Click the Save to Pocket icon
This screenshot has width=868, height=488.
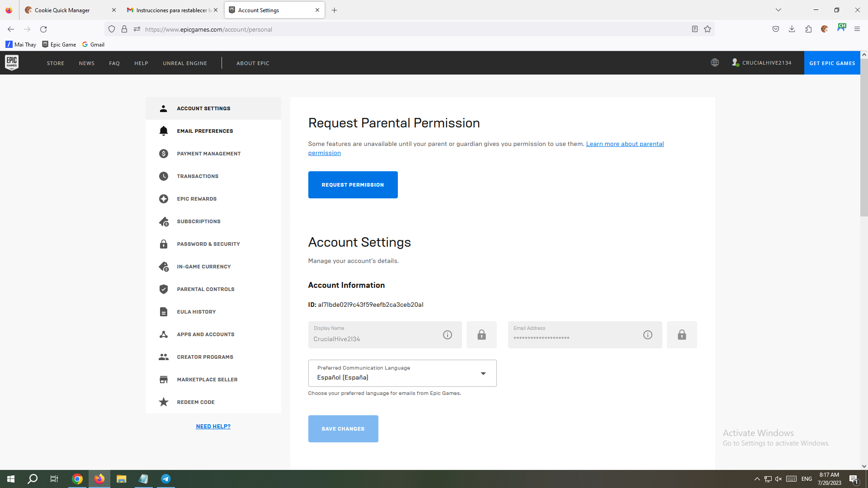click(776, 29)
